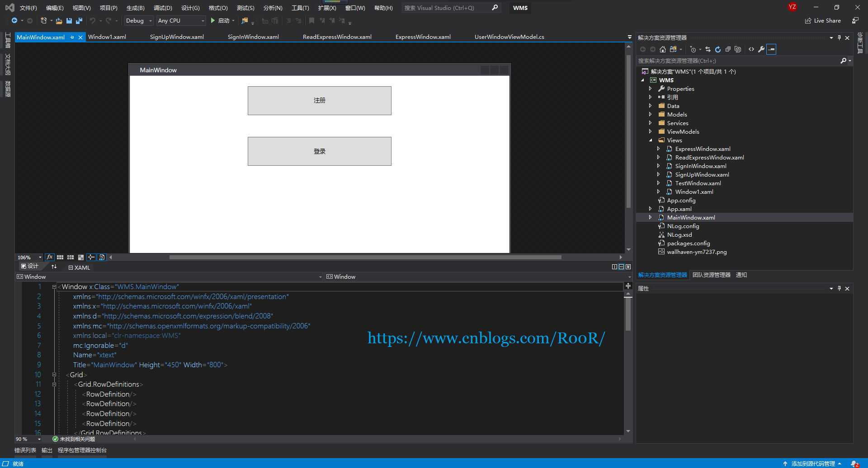Viewport: 868px width, 468px height.
Task: Click the Navigate Backward arrow in main toolbar
Action: pos(14,21)
